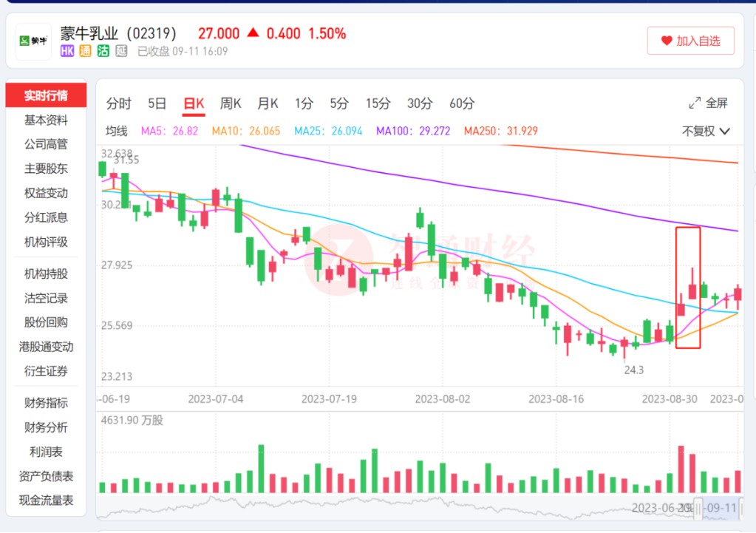This screenshot has height=533, width=756.
Task: Switch to the 分时 chart tab
Action: (119, 103)
